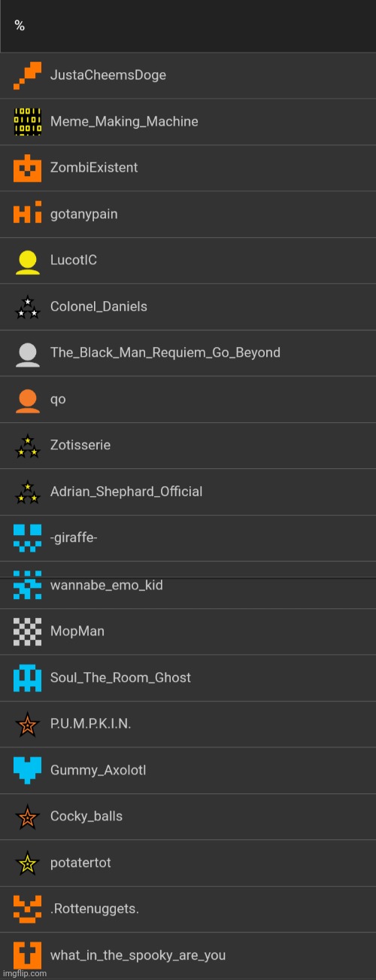Click the orange Hi icon next to gotanypain
The height and width of the screenshot is (980, 376).
[x=27, y=214]
